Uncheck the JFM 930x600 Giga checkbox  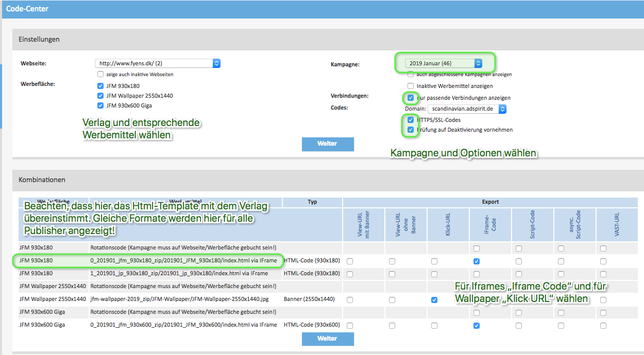coord(100,105)
